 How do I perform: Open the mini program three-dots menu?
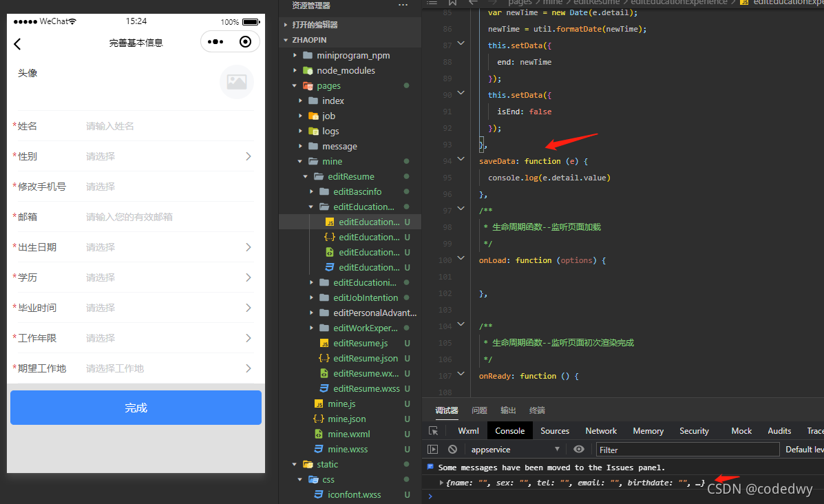click(x=215, y=42)
